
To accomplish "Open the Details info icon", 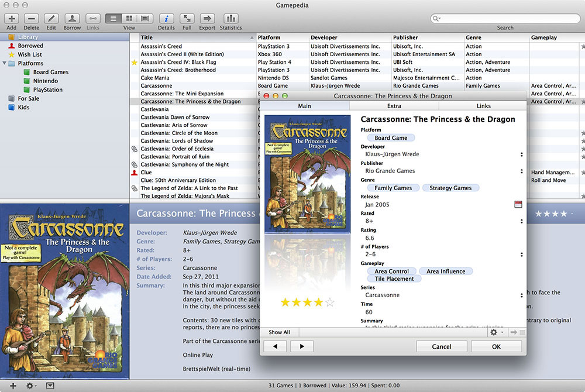I will pos(166,19).
